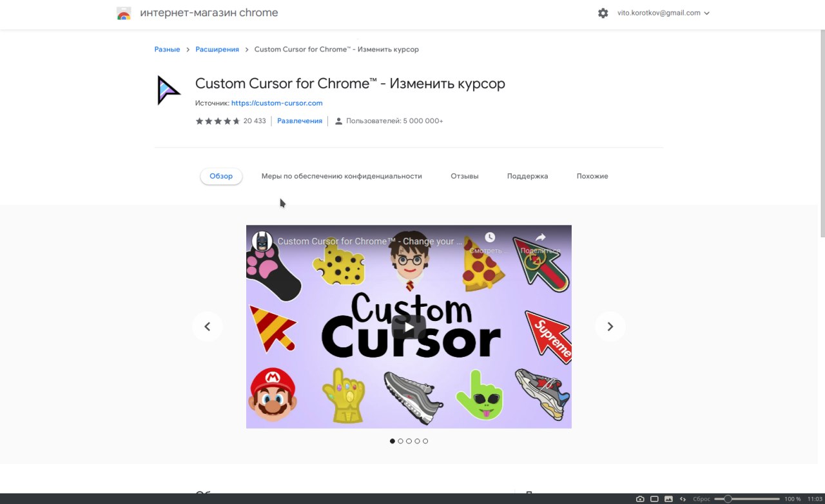Click the Пользователей: 5 000 000+ text
This screenshot has height=504, width=825.
tap(394, 121)
